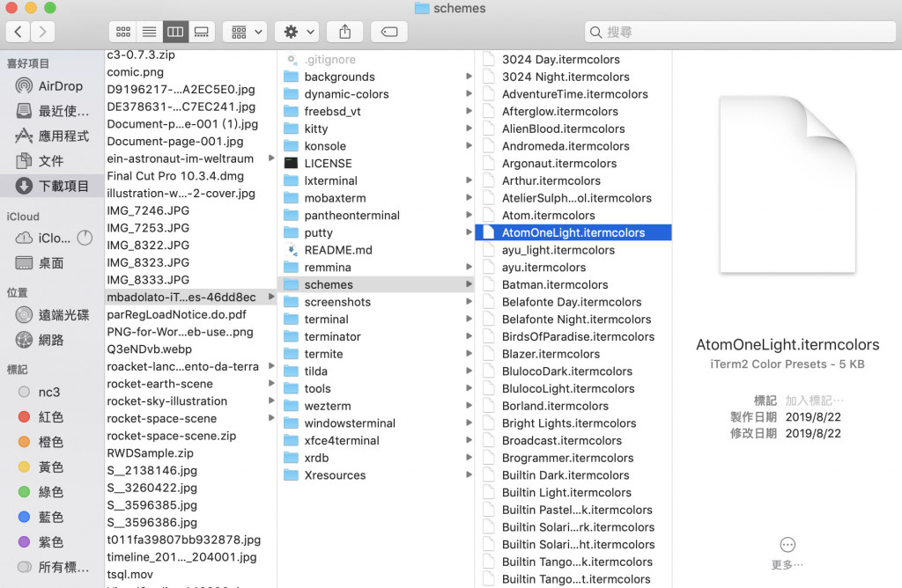Select Builtin Dark.itermcolors
Image resolution: width=902 pixels, height=588 pixels.
coord(573,475)
